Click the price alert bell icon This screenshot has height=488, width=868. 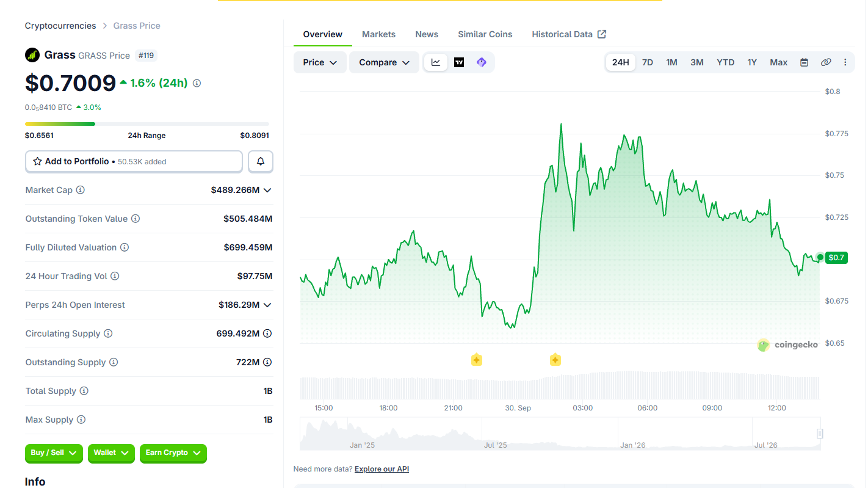[261, 161]
